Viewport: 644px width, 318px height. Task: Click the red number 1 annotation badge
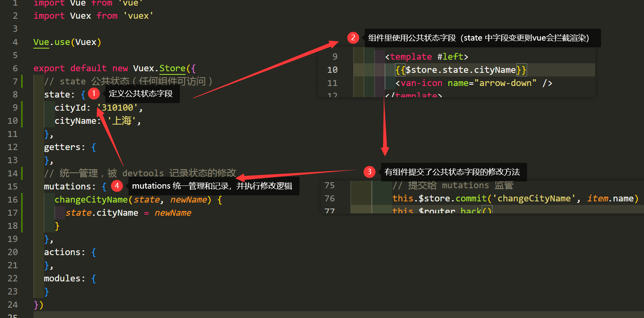click(x=93, y=94)
